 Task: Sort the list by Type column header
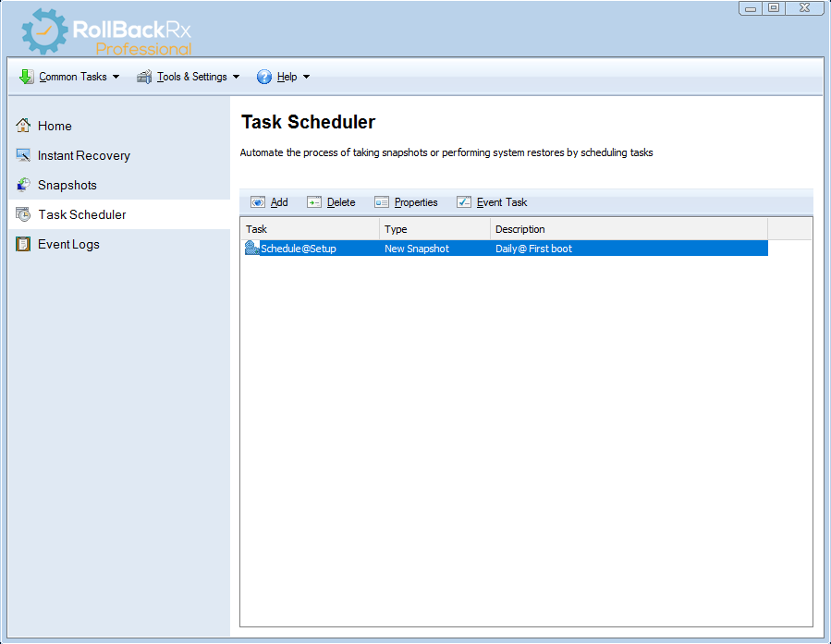[434, 229]
